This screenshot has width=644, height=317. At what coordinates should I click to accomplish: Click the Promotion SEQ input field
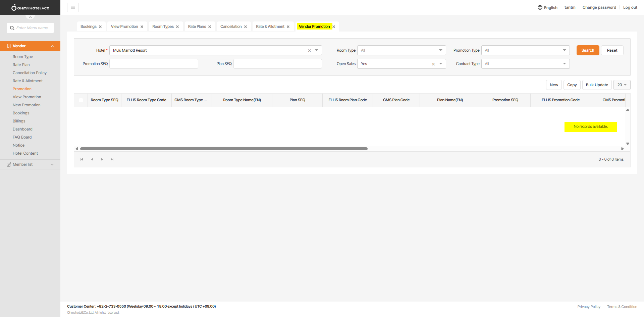[x=154, y=64]
